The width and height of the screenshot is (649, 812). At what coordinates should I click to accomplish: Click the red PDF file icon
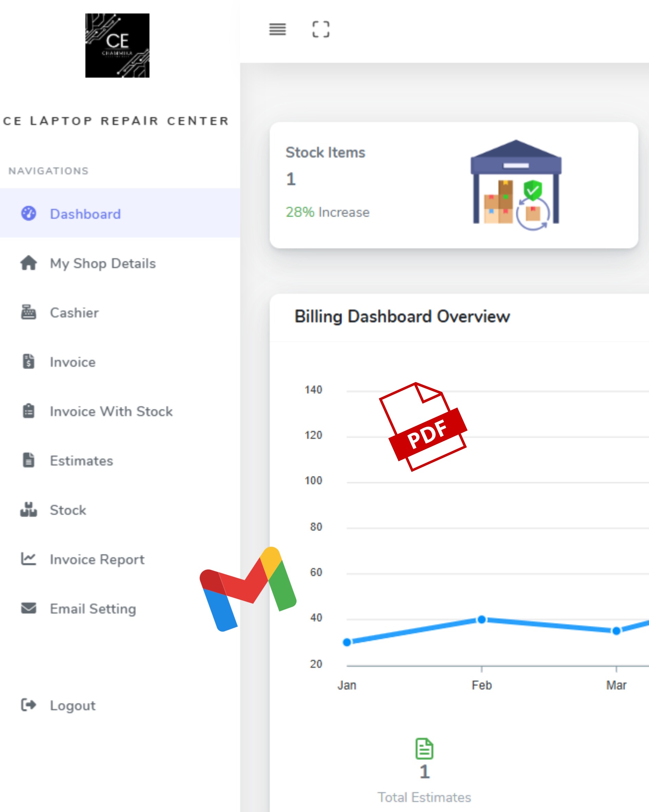point(423,427)
